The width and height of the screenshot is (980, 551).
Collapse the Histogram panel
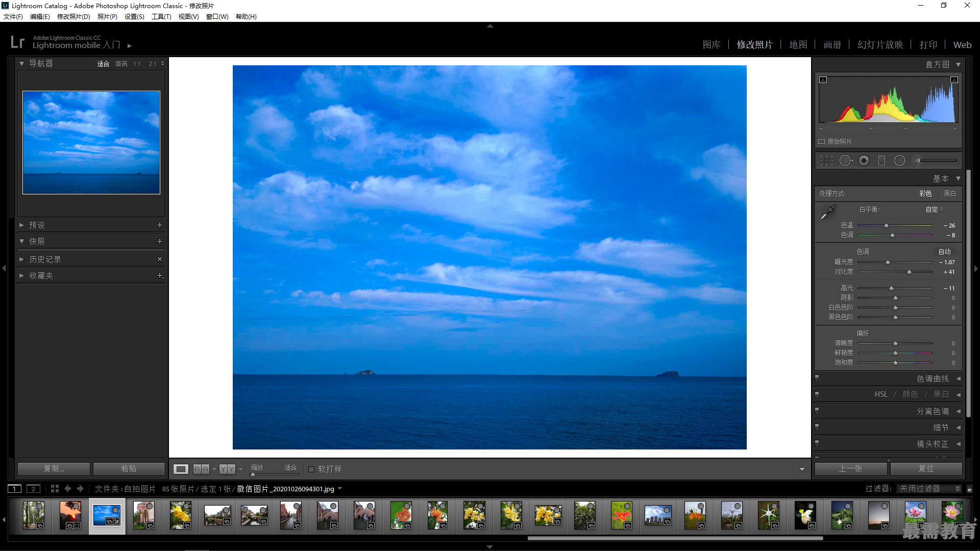(958, 65)
